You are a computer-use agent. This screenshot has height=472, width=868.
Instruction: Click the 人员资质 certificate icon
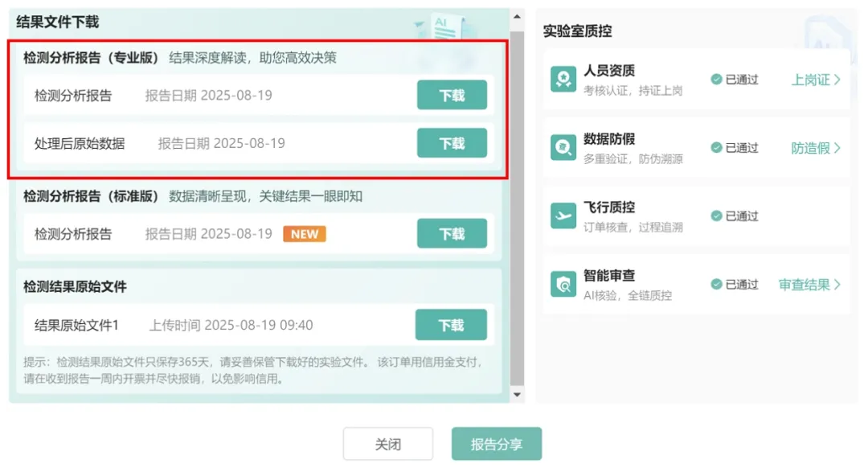[563, 80]
